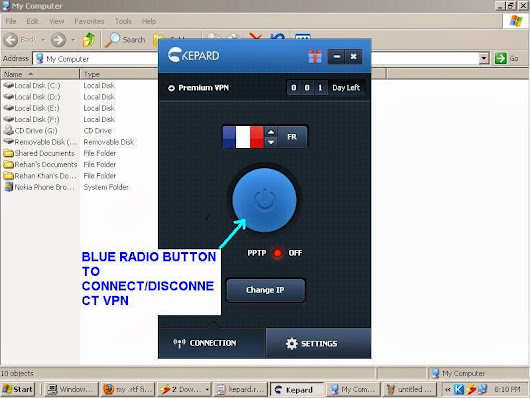
Task: Click the system clock 8:10 PM
Action: (x=507, y=390)
